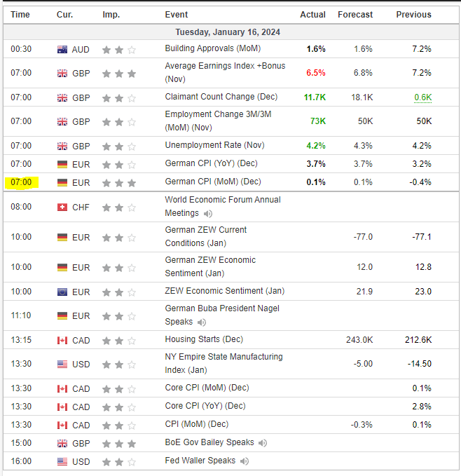This screenshot has width=461, height=476.
Task: Click the Australian flag in AUD row
Action: click(x=62, y=50)
